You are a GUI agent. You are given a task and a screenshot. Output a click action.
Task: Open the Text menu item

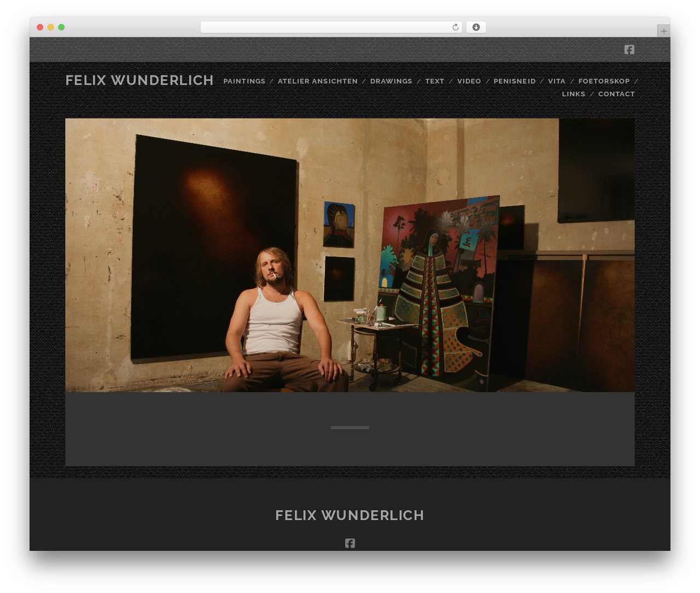(x=435, y=81)
